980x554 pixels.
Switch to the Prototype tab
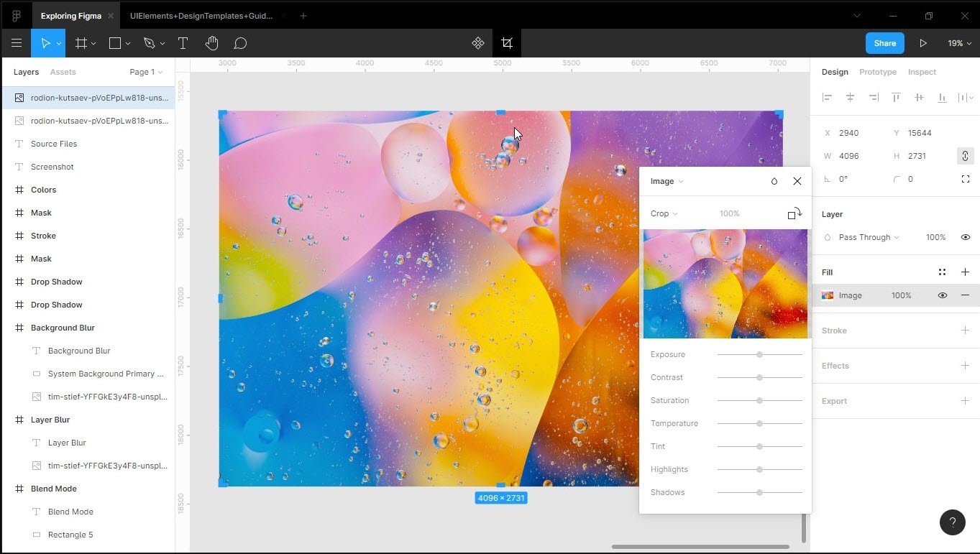pos(878,72)
